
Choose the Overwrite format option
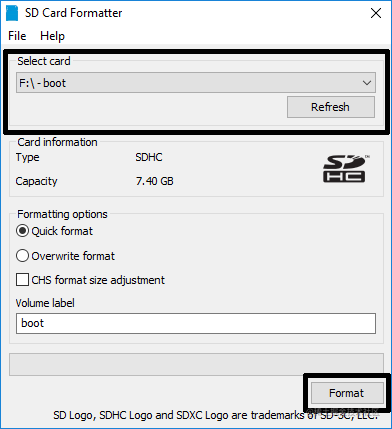pos(22,256)
